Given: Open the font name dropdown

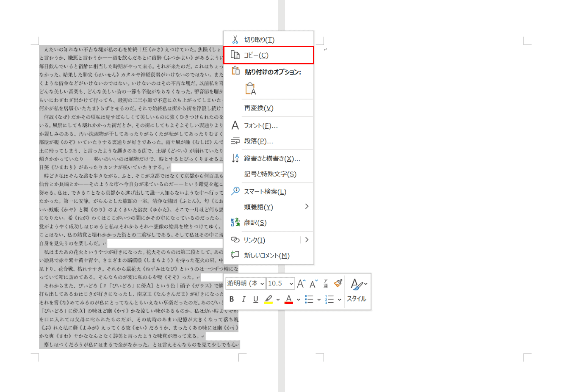Looking at the screenshot, I should coord(263,284).
